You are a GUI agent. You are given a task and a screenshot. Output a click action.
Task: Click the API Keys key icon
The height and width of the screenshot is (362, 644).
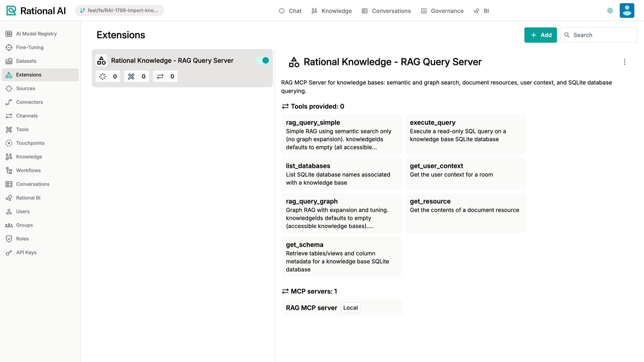9,253
